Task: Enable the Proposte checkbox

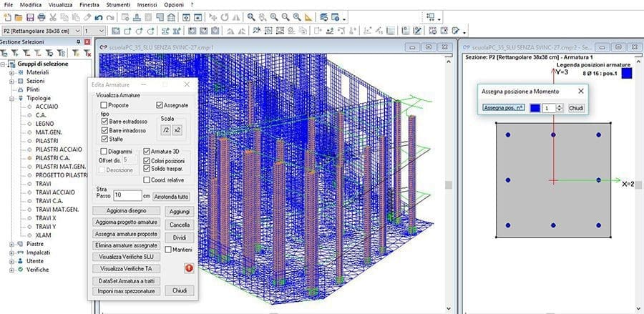Action: click(x=104, y=105)
